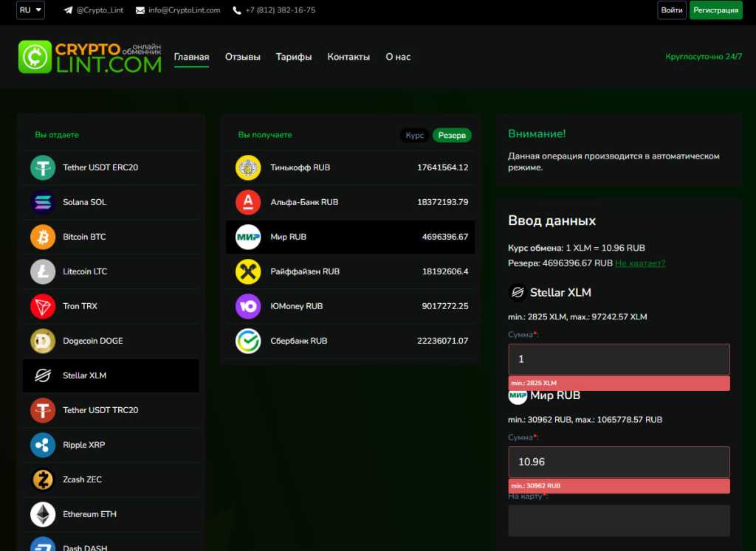Select Bitcoin BTC row text
This screenshot has height=551, width=756.
pos(84,237)
